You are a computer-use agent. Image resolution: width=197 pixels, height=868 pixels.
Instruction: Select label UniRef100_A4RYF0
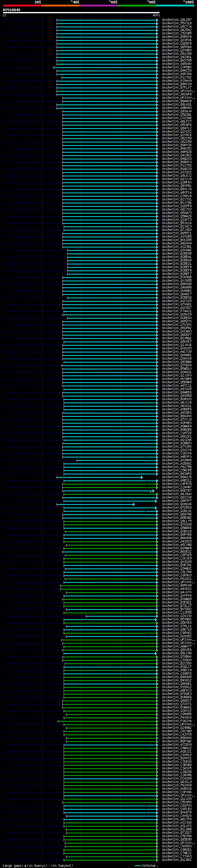176,457
